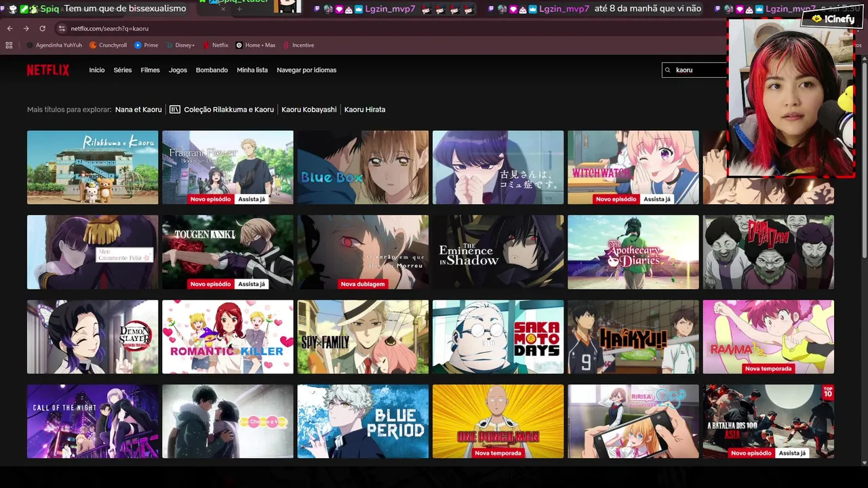Screen dimensions: 868x488
Task: Open the Ranma 1/2 title
Action: point(768,337)
